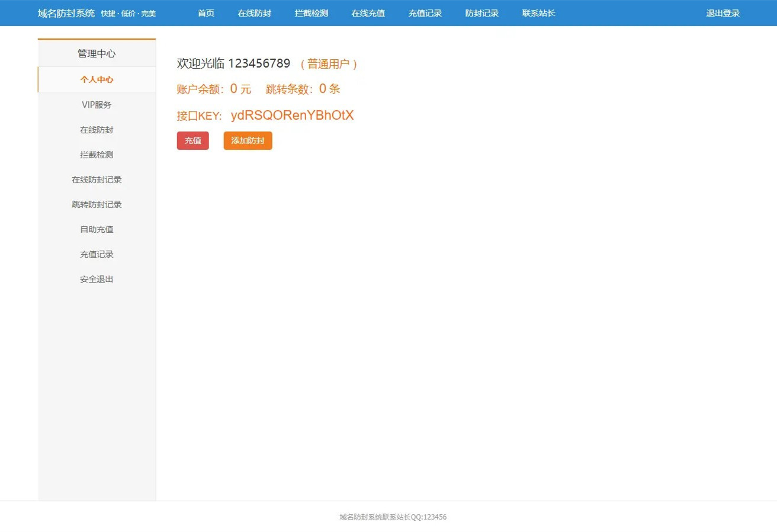The height and width of the screenshot is (532, 777).
Task: Open 在线防封记录 in the sidebar
Action: click(97, 180)
